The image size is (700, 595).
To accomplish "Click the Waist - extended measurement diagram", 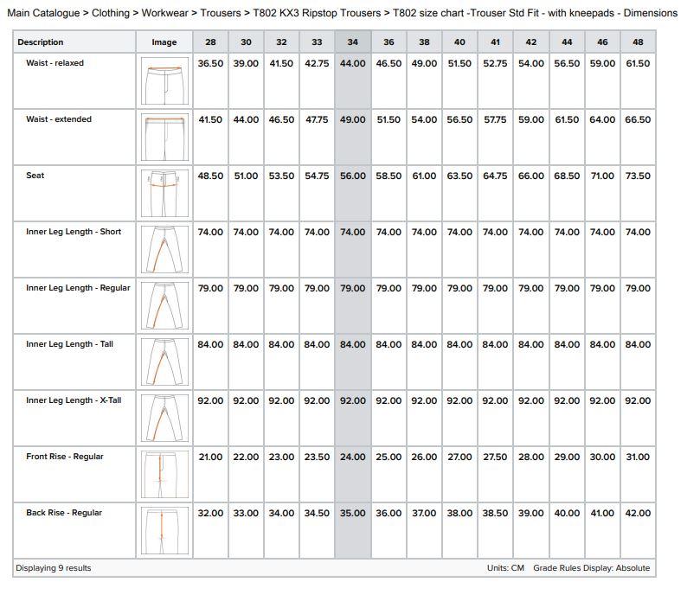I will click(164, 137).
